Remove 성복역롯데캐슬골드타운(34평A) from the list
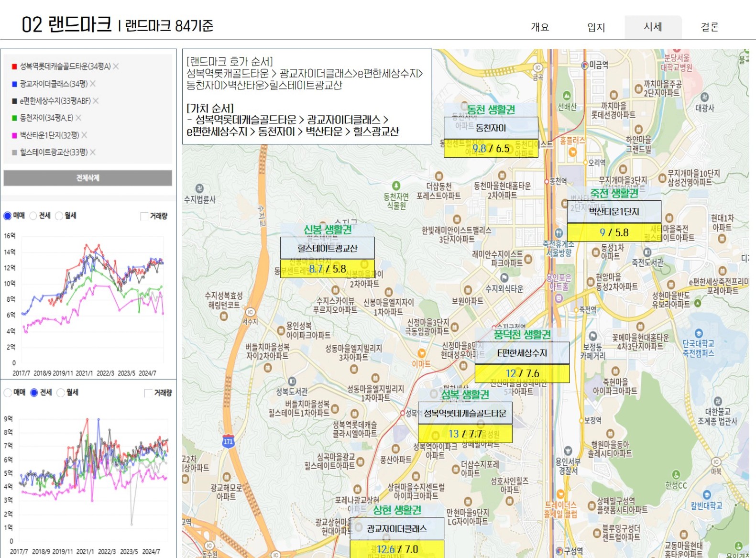Image resolution: width=756 pixels, height=558 pixels. [116, 66]
